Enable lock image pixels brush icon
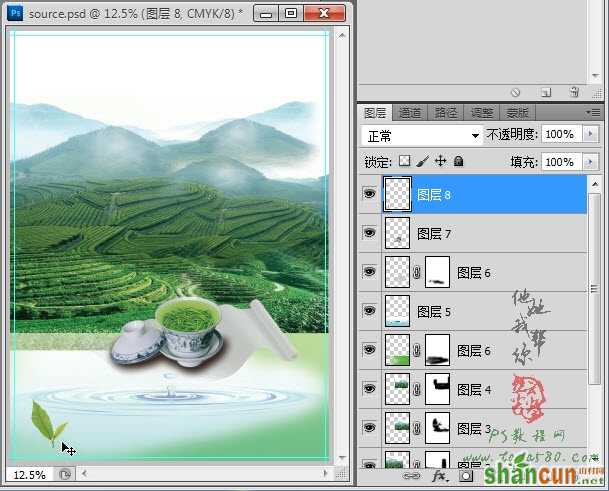Viewport: 609px width, 491px height. pos(423,161)
